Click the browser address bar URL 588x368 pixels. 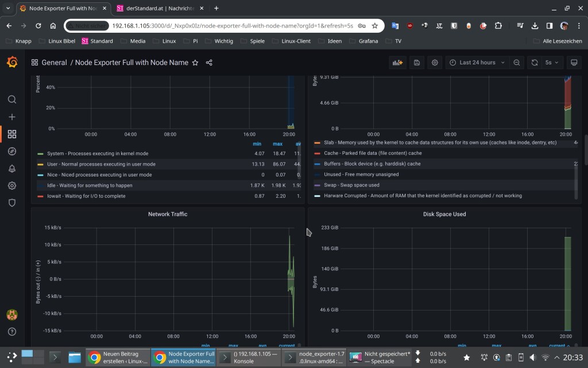(x=232, y=26)
